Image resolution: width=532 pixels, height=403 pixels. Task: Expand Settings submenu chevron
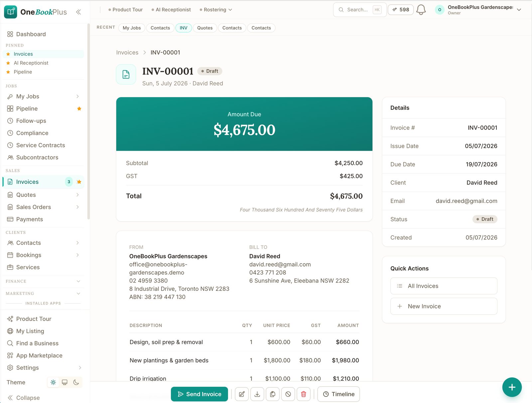coord(80,368)
